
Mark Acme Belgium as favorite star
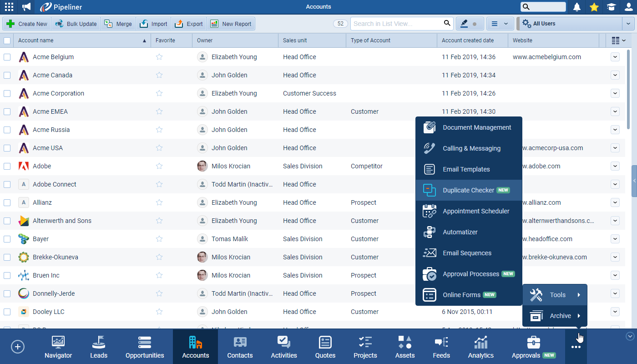(x=159, y=57)
